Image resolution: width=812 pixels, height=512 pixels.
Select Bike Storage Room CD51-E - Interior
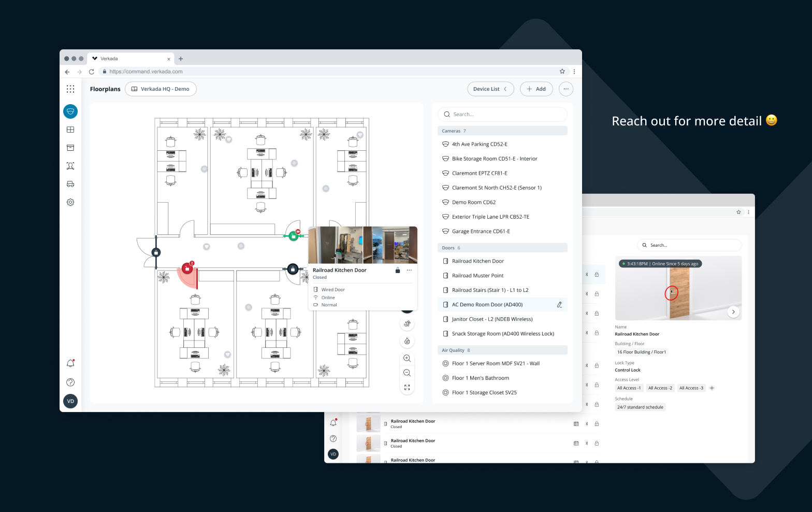(x=502, y=159)
